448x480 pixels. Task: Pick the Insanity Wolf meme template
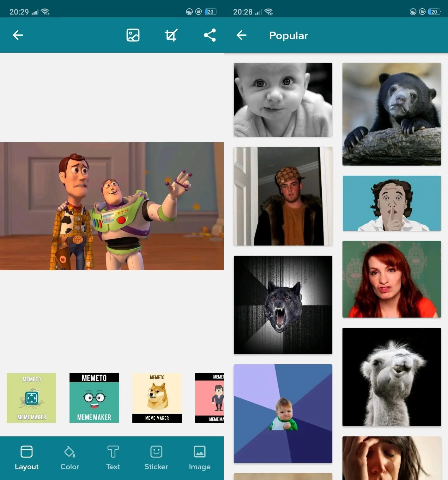tap(283, 305)
